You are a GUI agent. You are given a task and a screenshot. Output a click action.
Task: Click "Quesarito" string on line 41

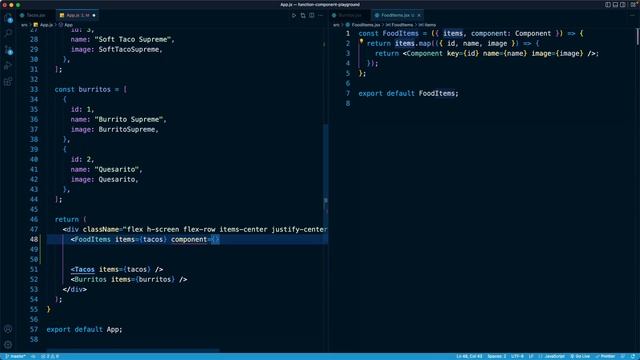118,169
